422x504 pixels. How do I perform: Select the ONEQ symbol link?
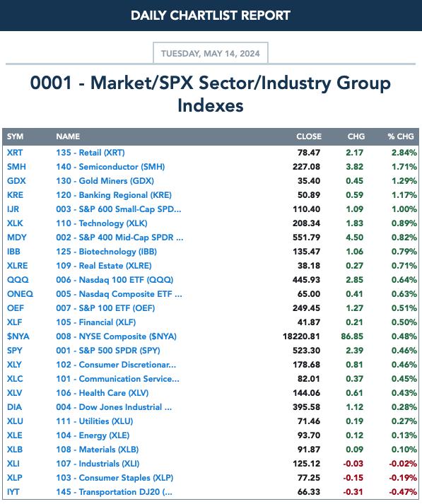20,294
